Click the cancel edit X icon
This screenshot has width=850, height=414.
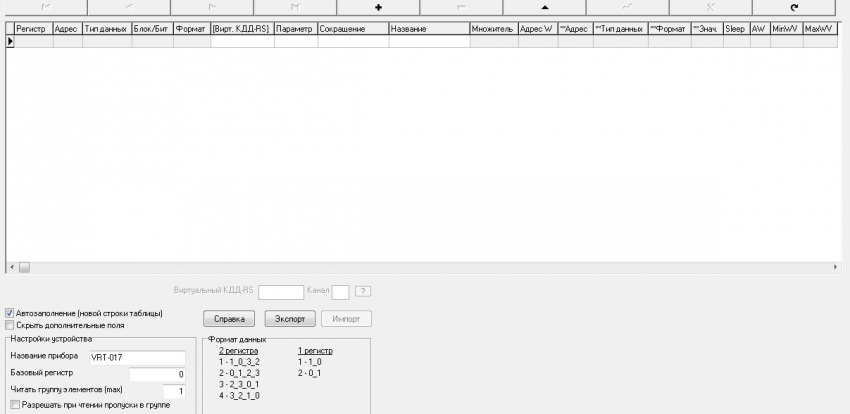710,7
